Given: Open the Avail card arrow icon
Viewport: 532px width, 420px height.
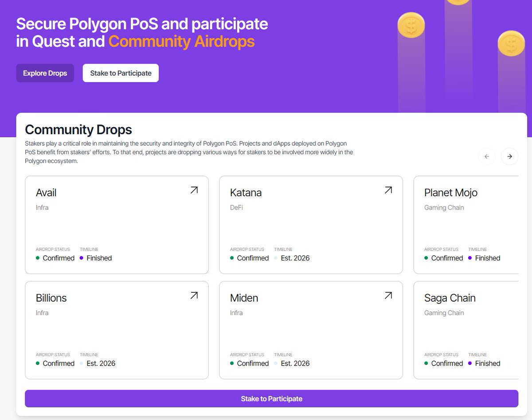Looking at the screenshot, I should click(x=194, y=190).
